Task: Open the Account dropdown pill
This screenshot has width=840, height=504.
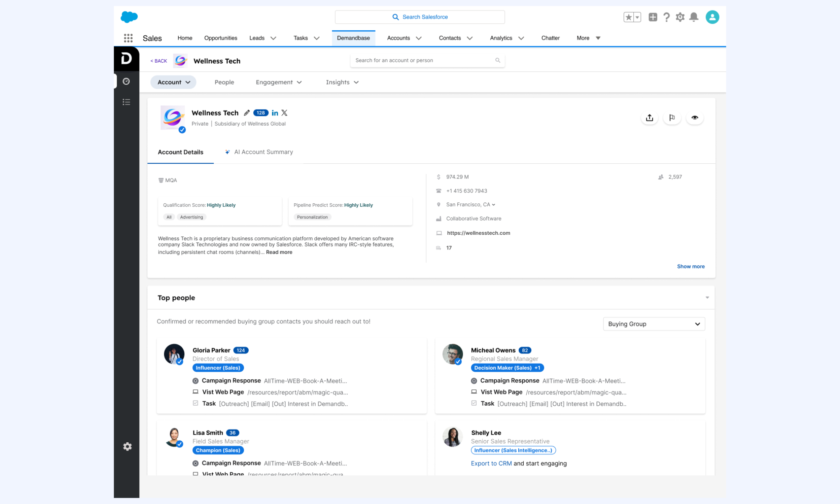Action: click(173, 82)
